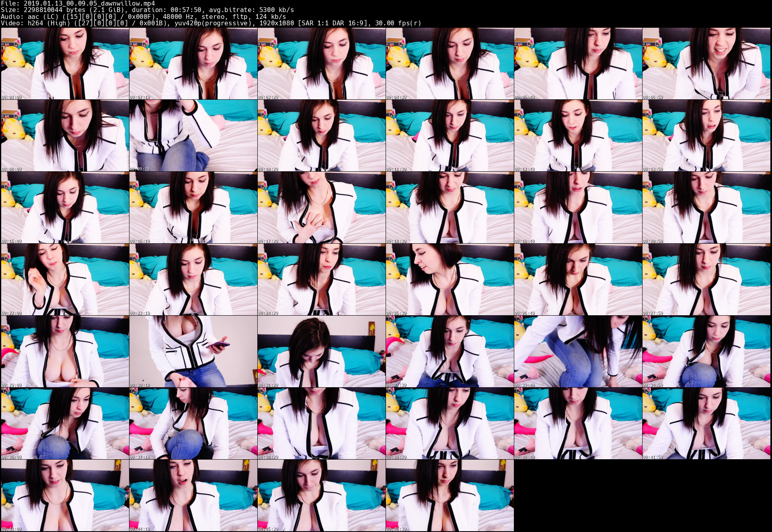Click the 00:41:59 thumbnail
This screenshot has height=532, width=772.
[x=706, y=423]
